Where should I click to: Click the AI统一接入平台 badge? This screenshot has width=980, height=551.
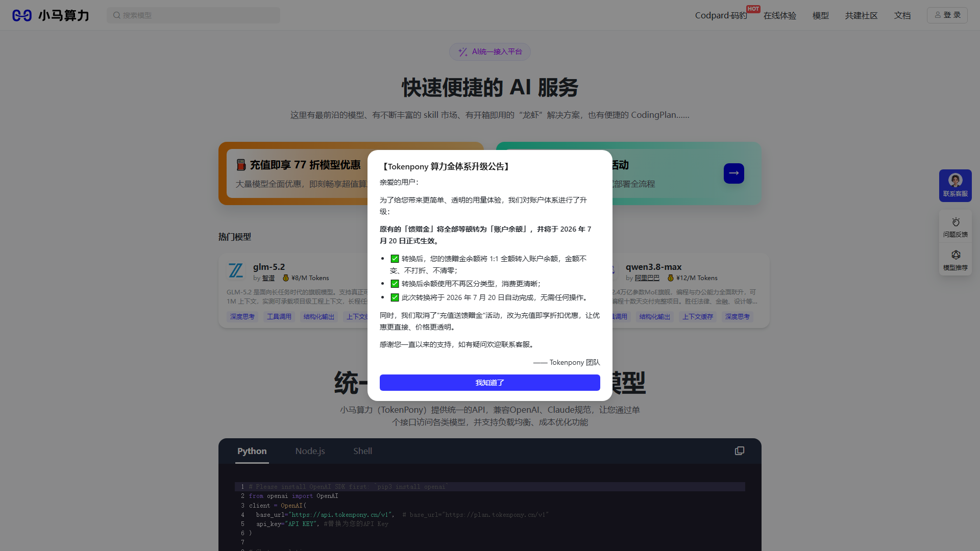click(490, 52)
